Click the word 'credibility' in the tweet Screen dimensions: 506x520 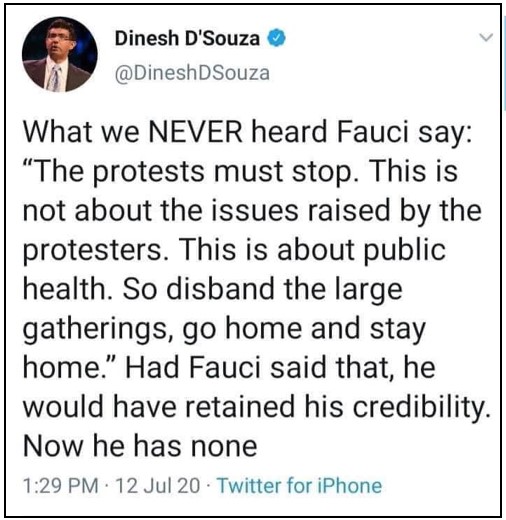(x=419, y=407)
